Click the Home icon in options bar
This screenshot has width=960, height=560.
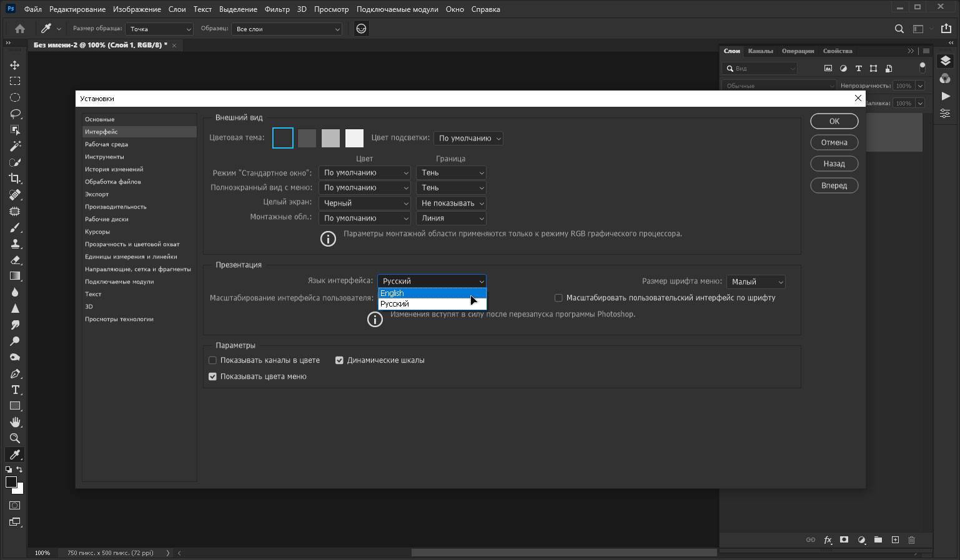click(20, 29)
